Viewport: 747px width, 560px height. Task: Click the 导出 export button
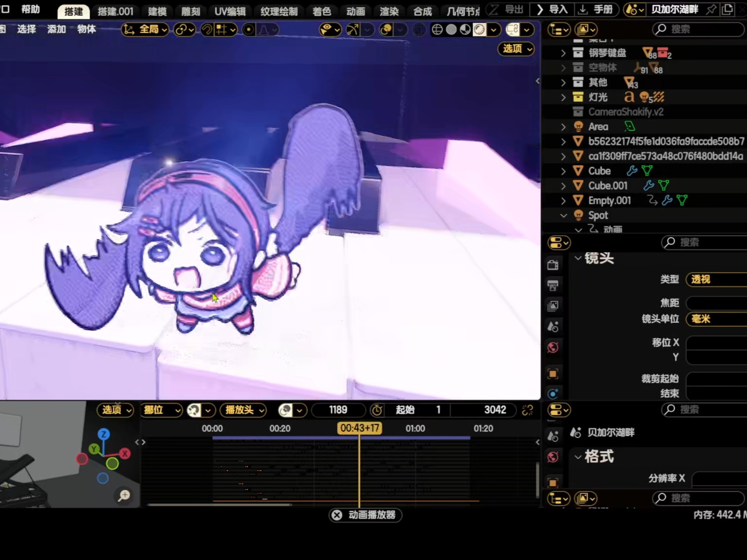[507, 9]
